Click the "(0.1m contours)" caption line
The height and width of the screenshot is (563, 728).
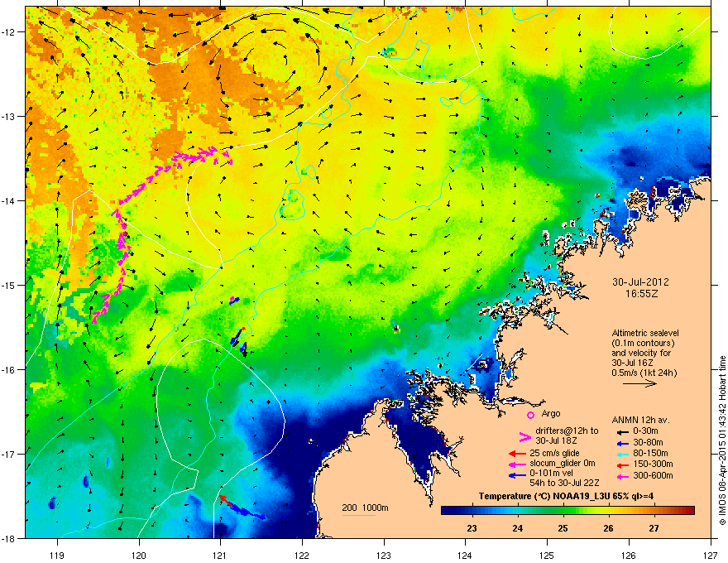pyautogui.click(x=643, y=344)
